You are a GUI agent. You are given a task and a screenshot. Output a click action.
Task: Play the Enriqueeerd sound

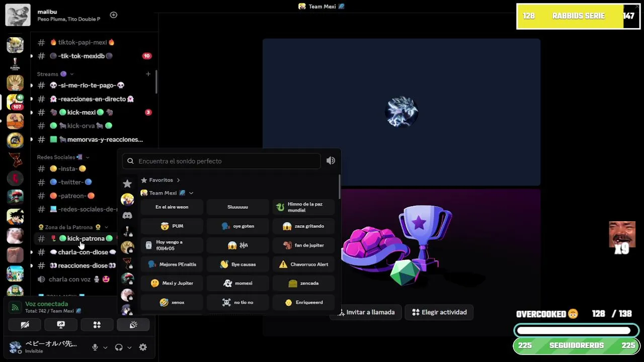point(303,302)
